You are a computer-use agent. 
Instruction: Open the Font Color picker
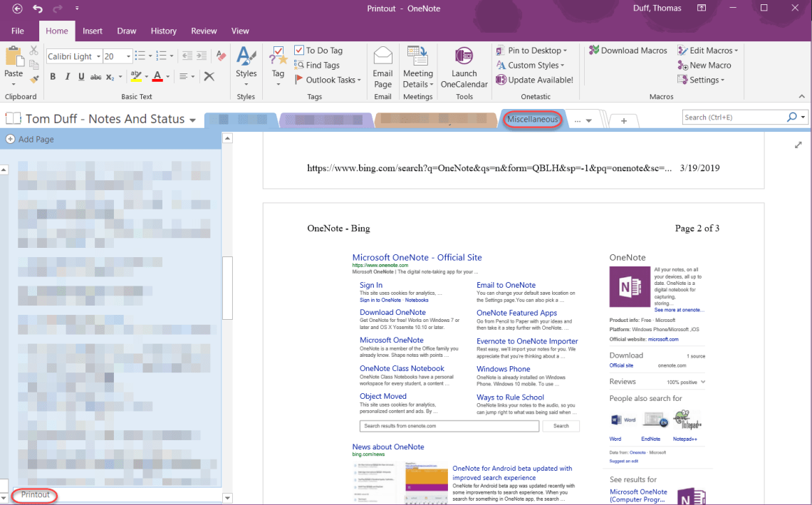157,76
